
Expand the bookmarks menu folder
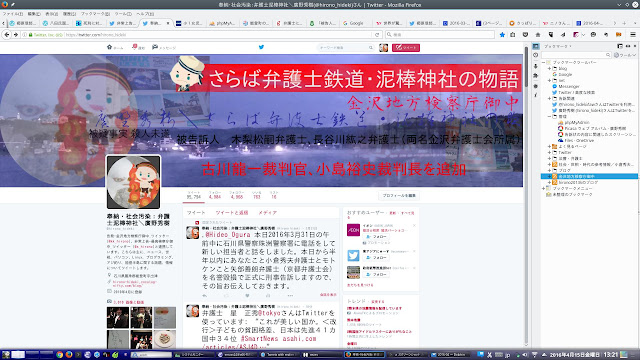pos(544,189)
